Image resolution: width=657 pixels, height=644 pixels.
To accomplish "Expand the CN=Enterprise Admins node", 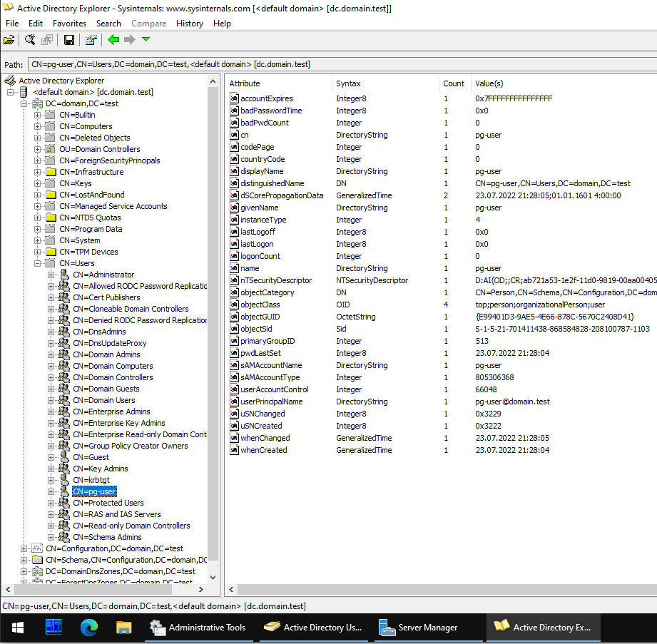I will click(51, 412).
